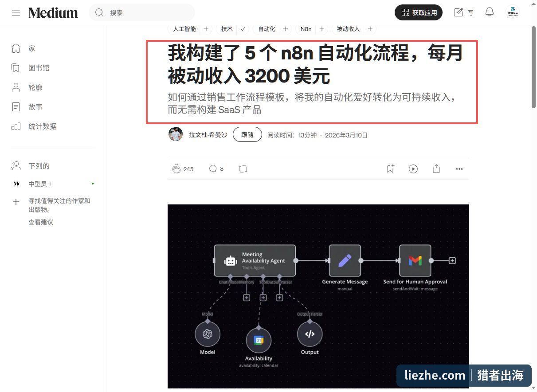Click the 245 clap count
Viewport: 537px width, 392px height.
[x=188, y=169]
